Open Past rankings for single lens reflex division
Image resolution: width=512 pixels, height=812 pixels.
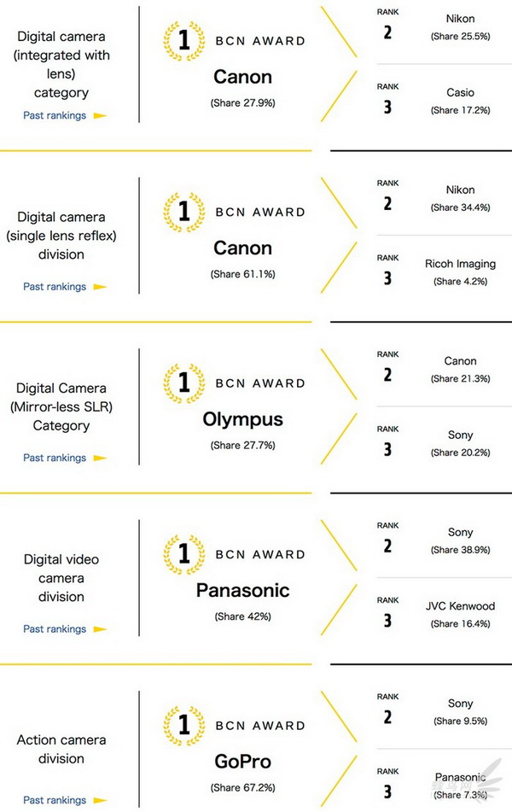(x=55, y=286)
